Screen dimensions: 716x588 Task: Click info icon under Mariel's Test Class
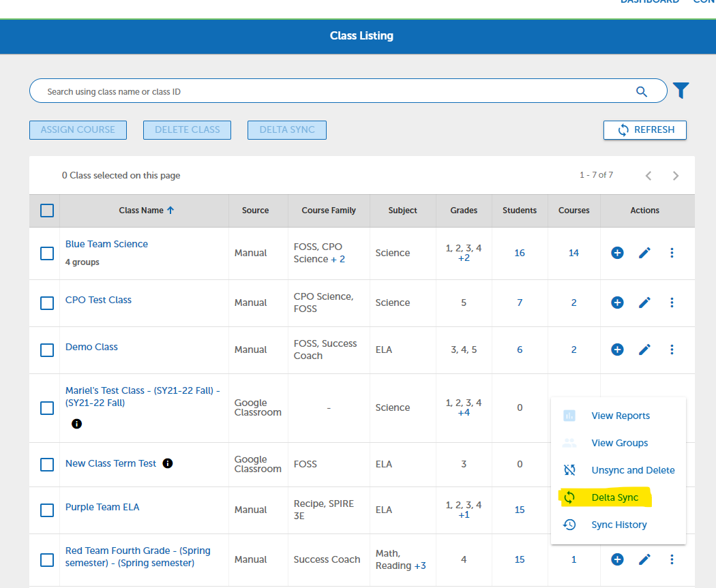[x=76, y=424]
